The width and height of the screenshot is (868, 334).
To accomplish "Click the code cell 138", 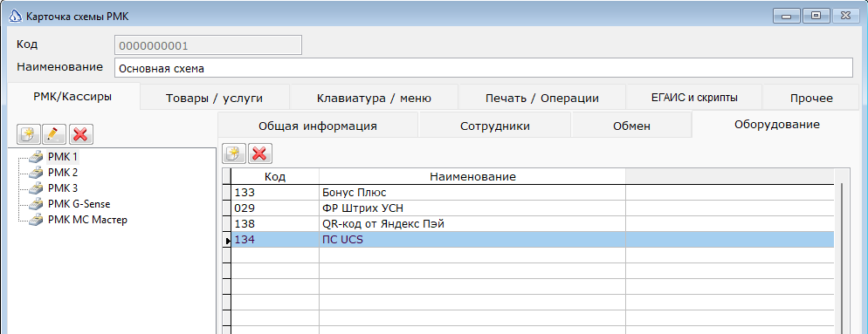I will pos(275,224).
